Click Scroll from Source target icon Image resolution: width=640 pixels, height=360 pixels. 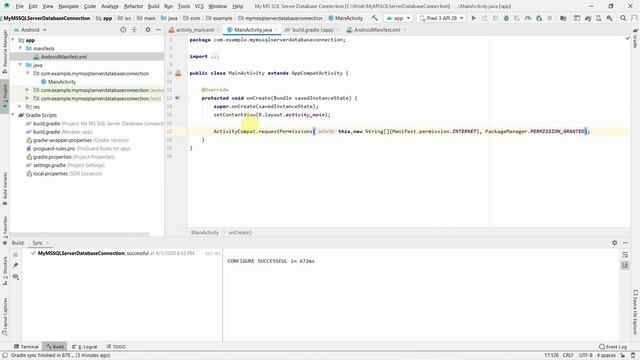click(123, 30)
